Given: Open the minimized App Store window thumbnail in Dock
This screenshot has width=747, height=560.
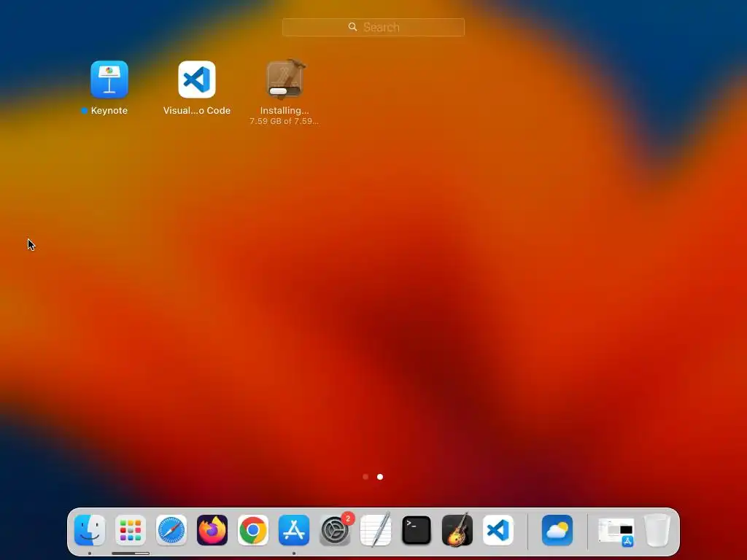Looking at the screenshot, I should pos(616,532).
